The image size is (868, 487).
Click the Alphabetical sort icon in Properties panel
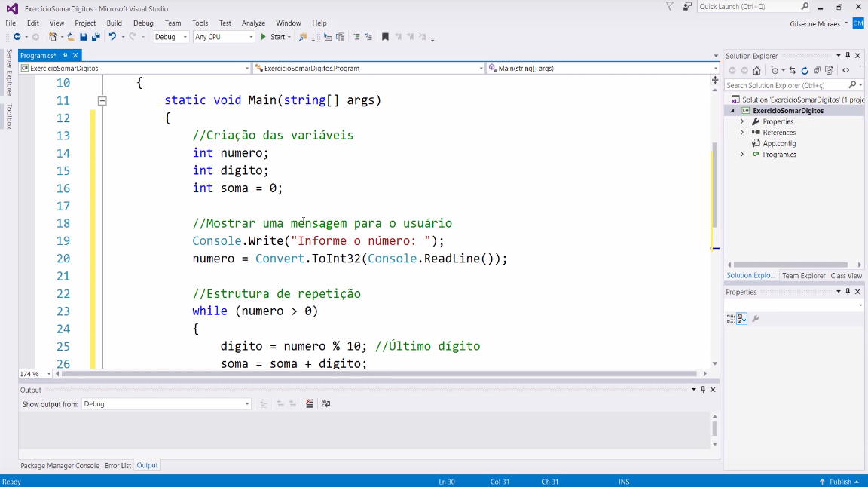point(742,319)
